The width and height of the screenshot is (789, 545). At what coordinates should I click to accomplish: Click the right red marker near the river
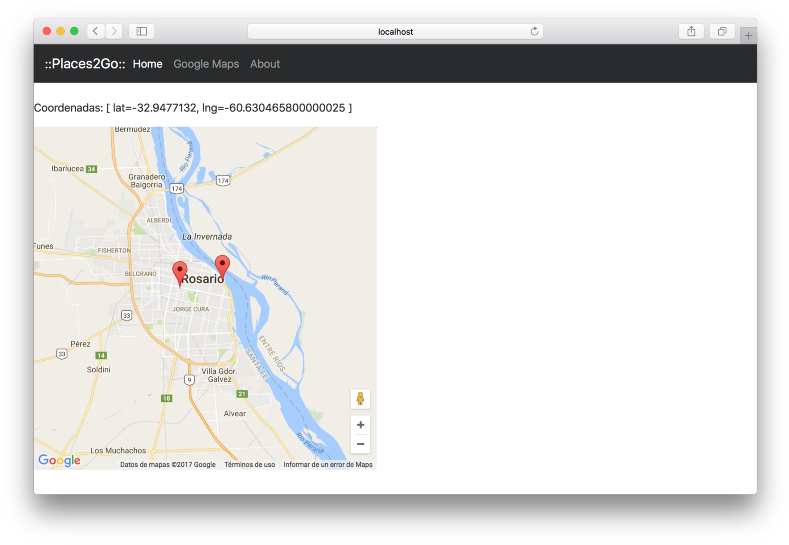222,267
